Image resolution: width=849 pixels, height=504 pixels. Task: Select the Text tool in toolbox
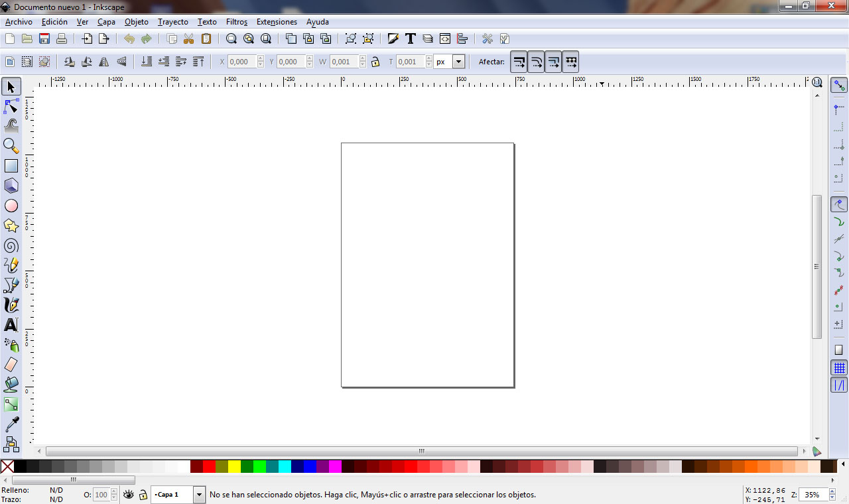[11, 325]
